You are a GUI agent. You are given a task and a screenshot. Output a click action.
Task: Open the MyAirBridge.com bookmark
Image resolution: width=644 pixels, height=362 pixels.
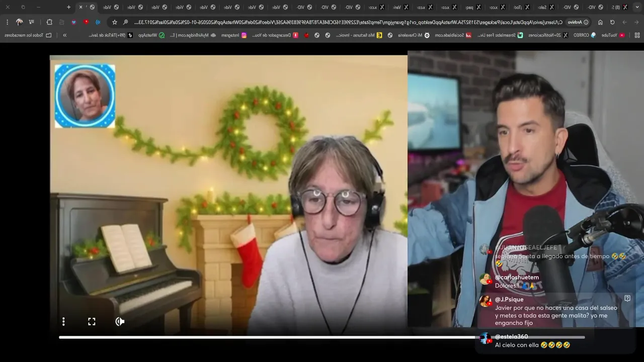[x=192, y=35]
